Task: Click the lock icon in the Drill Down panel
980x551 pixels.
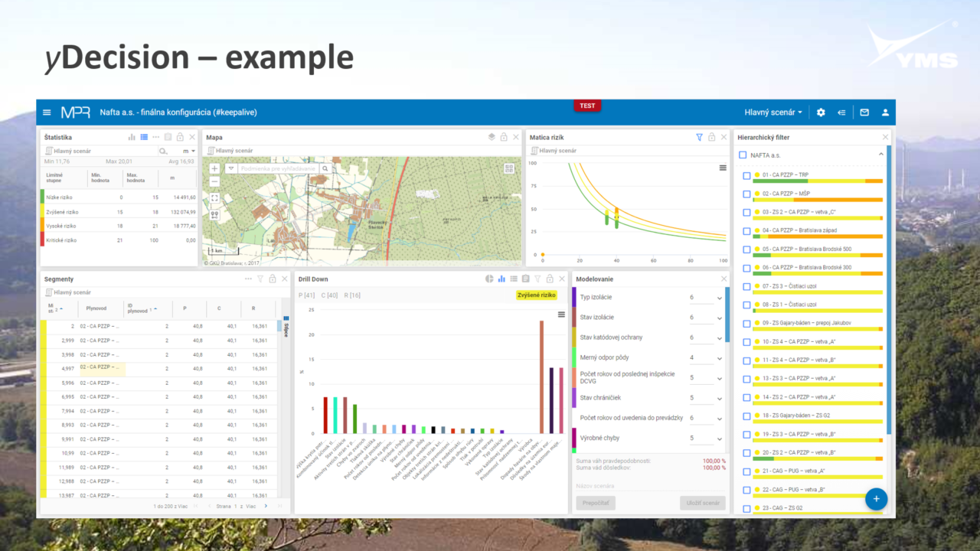Action: point(550,279)
